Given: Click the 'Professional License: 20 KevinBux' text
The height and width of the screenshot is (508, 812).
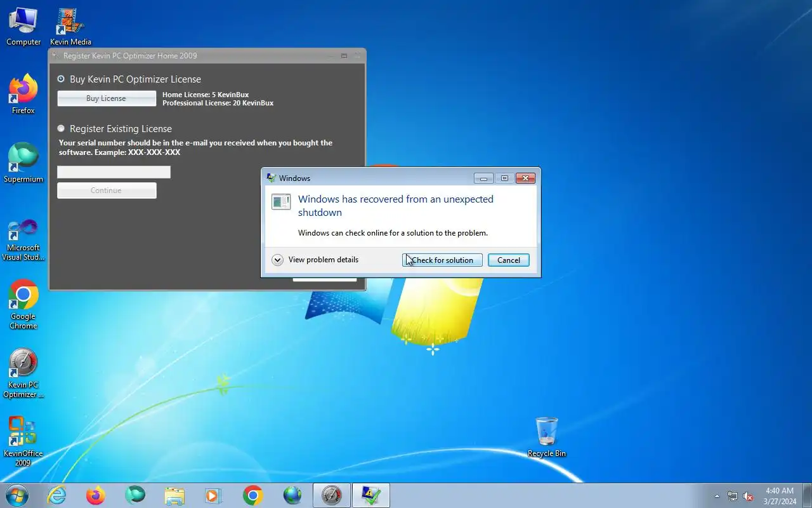Looking at the screenshot, I should click(218, 103).
